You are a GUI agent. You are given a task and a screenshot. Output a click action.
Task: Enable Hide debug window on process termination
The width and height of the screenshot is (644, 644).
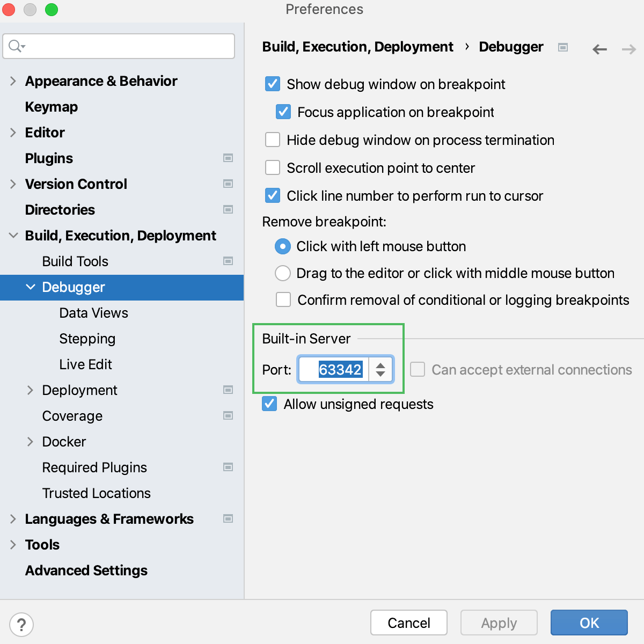(x=273, y=140)
